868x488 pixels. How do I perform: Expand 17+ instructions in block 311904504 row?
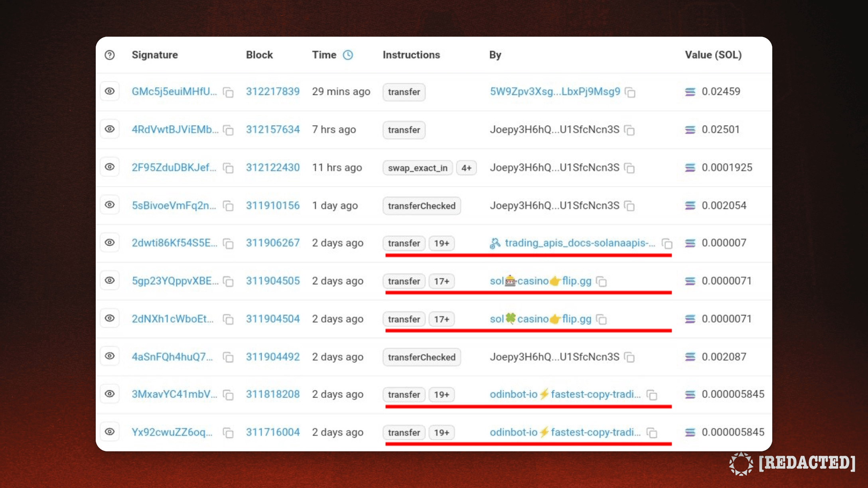[x=442, y=319]
